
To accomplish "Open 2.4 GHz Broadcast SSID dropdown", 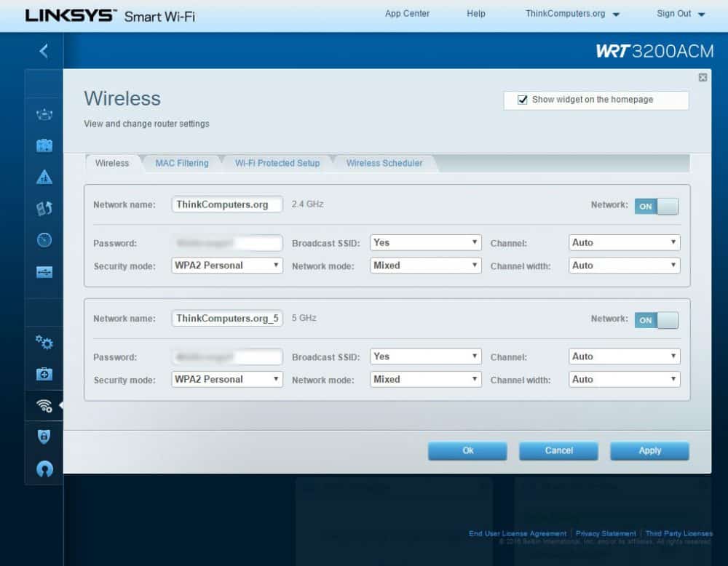I will (426, 243).
